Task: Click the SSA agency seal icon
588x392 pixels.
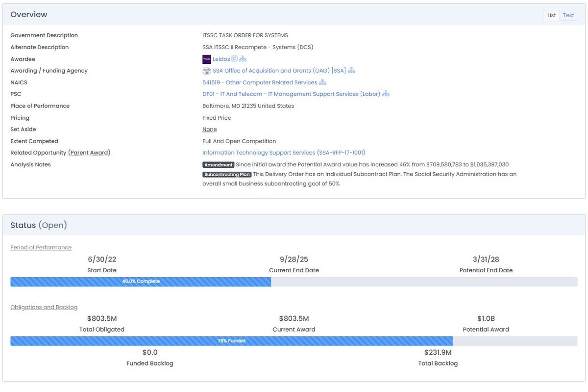Action: click(x=206, y=71)
